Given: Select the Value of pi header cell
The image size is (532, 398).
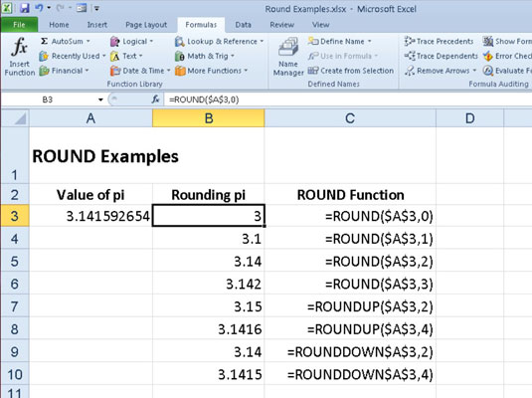Looking at the screenshot, I should (90, 195).
